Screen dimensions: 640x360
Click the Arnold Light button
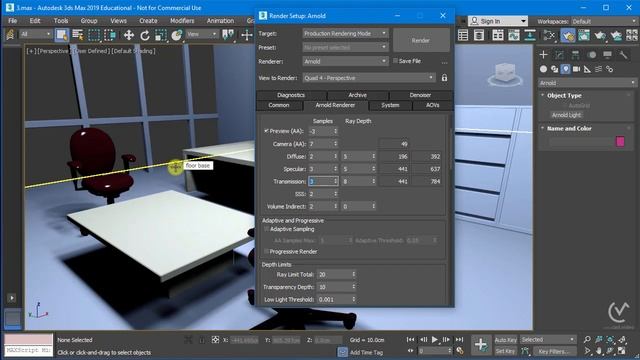tap(567, 115)
